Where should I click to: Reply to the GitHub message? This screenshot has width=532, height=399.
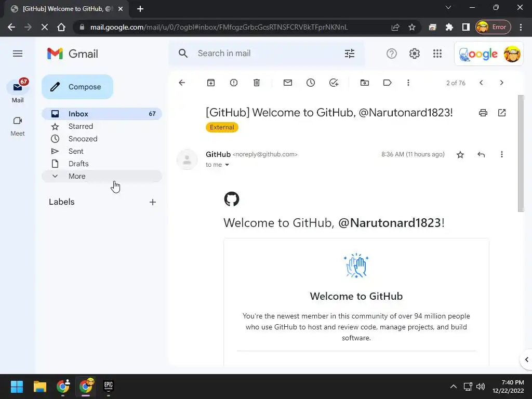tap(481, 155)
